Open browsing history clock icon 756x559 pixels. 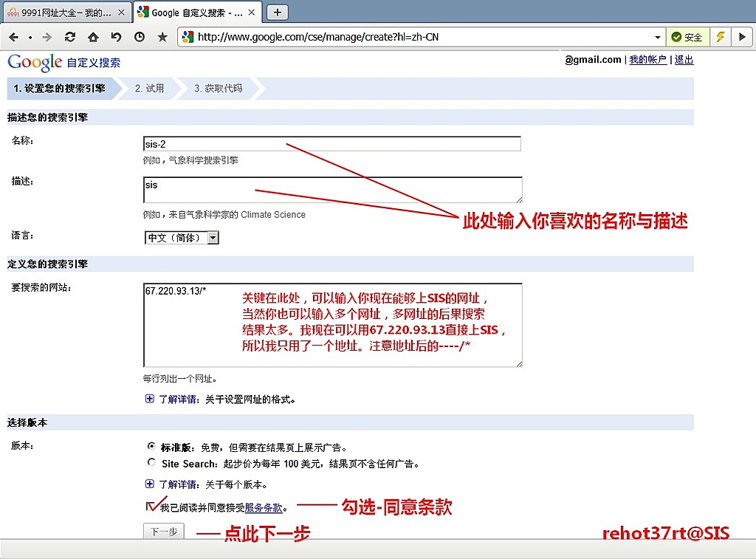click(x=140, y=37)
